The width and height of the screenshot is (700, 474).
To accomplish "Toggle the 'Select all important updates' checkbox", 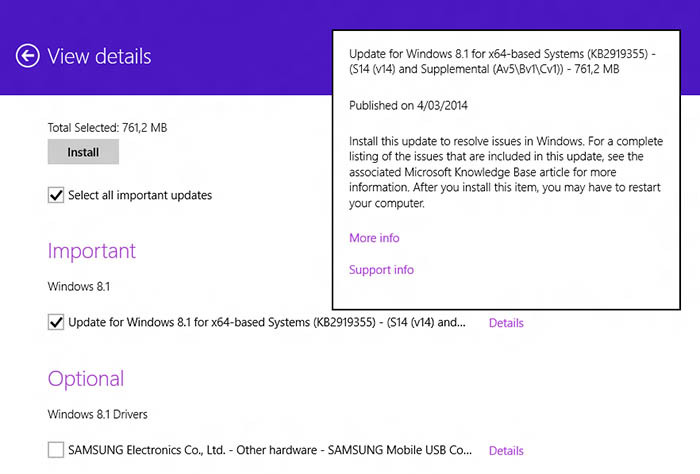I will pyautogui.click(x=56, y=195).
